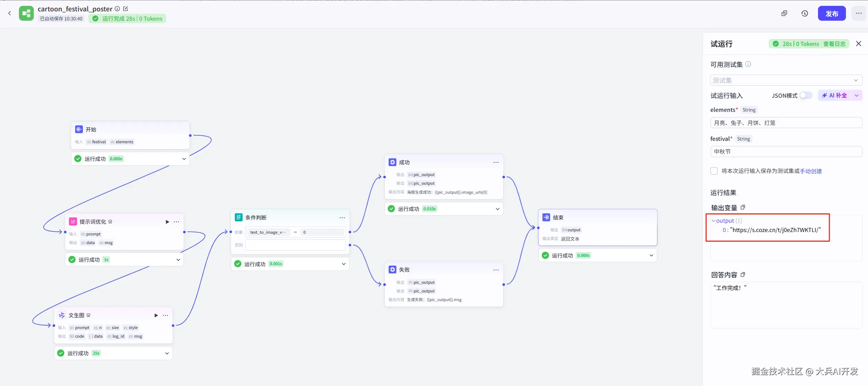Click the 可用测试集 info icon
The height and width of the screenshot is (386, 868).
(x=748, y=64)
